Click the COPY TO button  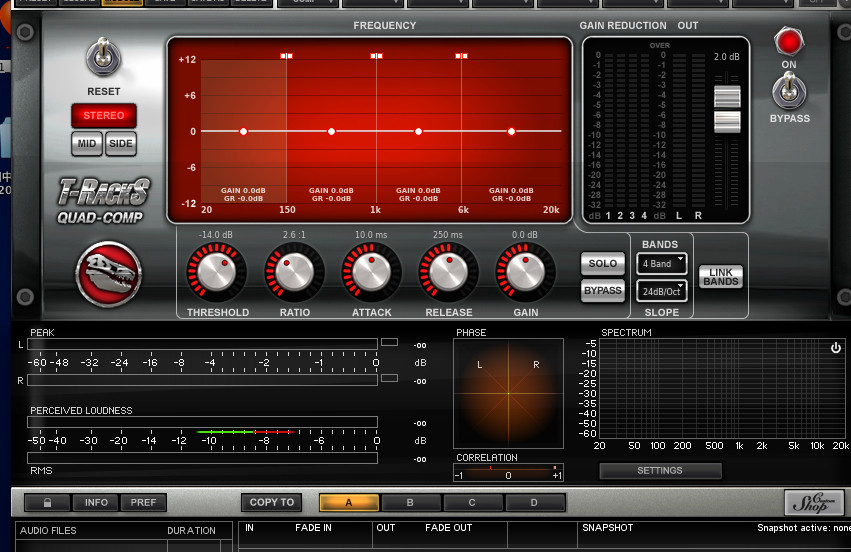272,503
